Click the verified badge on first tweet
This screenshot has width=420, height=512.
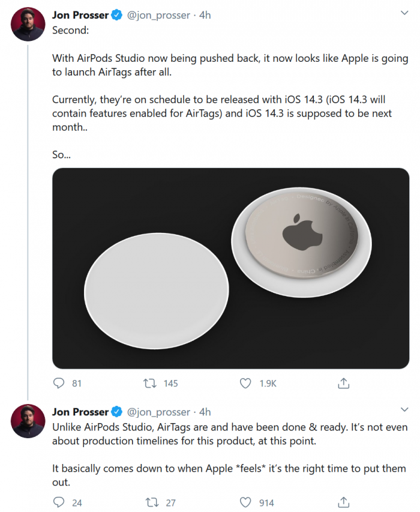(116, 14)
